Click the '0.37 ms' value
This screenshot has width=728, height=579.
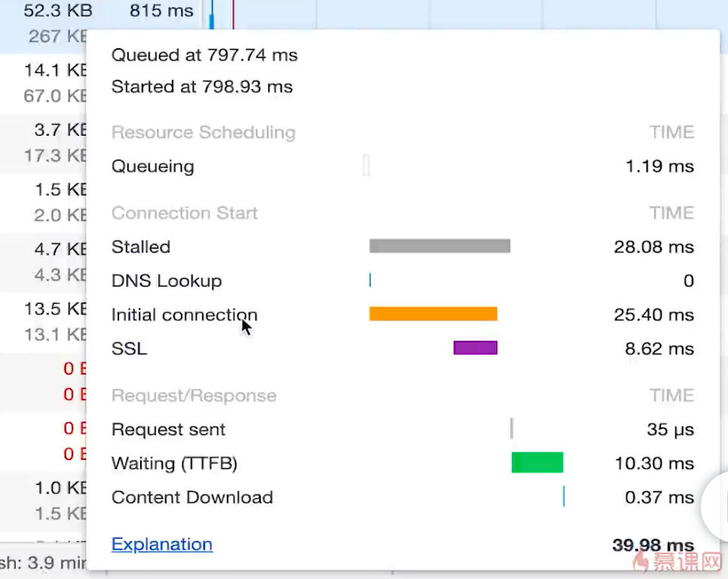(659, 498)
